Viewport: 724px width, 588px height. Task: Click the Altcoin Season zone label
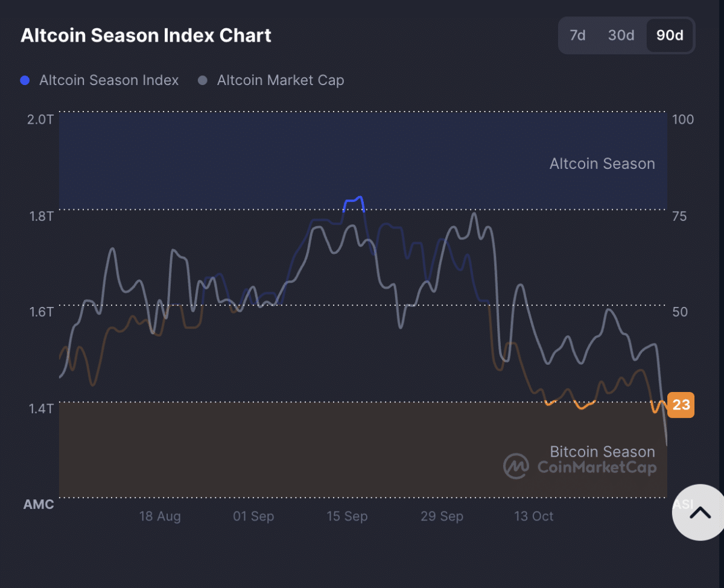click(x=602, y=163)
